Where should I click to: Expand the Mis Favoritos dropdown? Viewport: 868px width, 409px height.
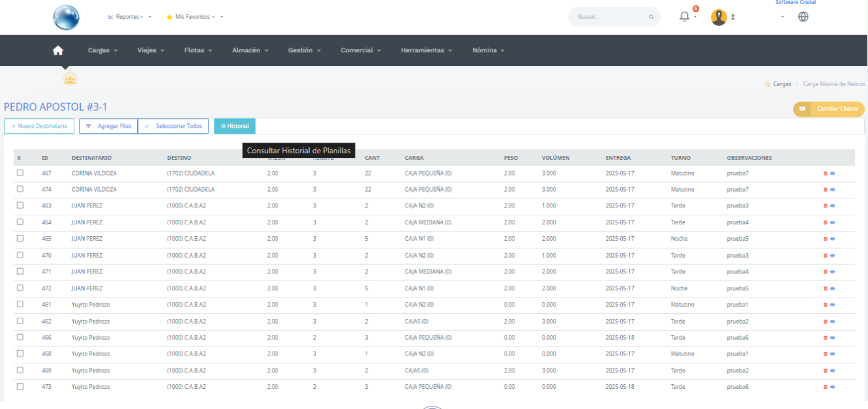tap(195, 16)
